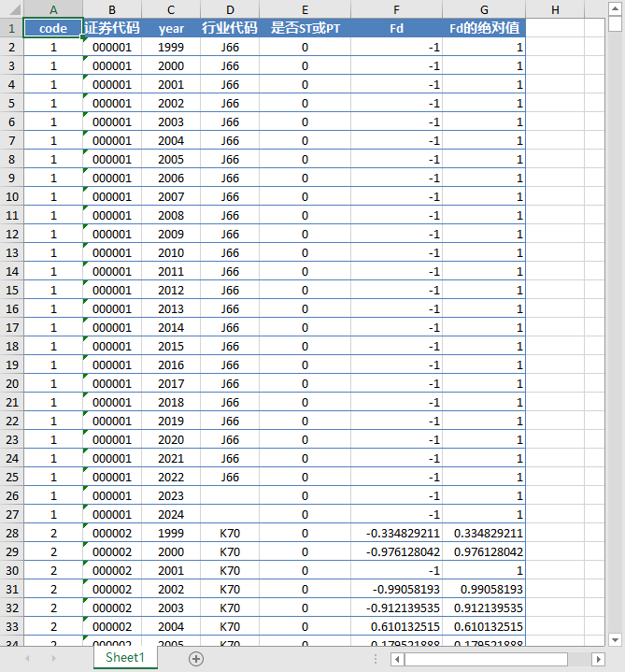The height and width of the screenshot is (672, 625).
Task: Select ST/PT cell 0 in row 12
Action: point(305,234)
